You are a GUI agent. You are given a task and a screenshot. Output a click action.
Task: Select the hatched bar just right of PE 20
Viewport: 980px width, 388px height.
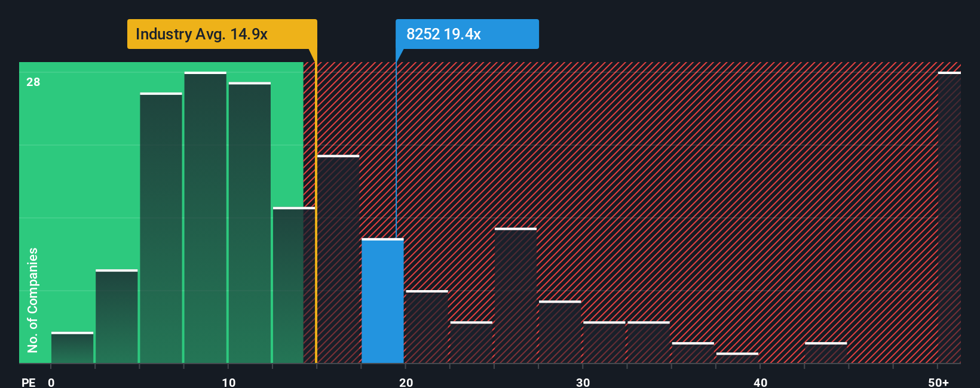[x=427, y=327]
